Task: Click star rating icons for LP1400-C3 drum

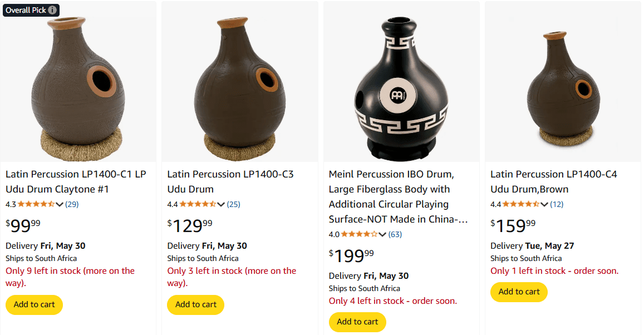Action: tap(199, 204)
